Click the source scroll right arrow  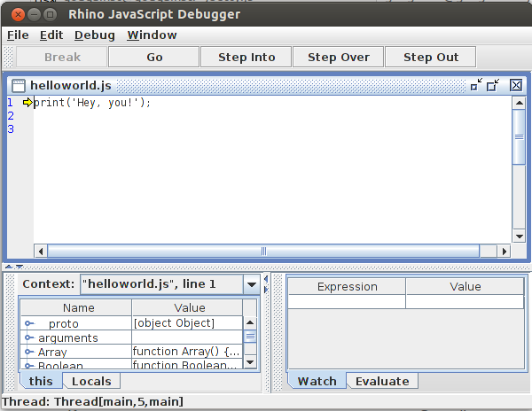pos(505,252)
